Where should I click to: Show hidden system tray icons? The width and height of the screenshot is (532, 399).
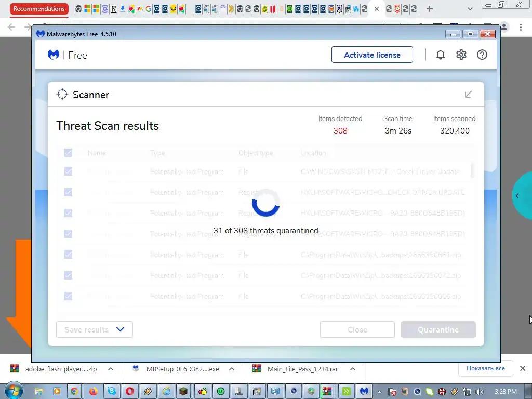(379, 392)
